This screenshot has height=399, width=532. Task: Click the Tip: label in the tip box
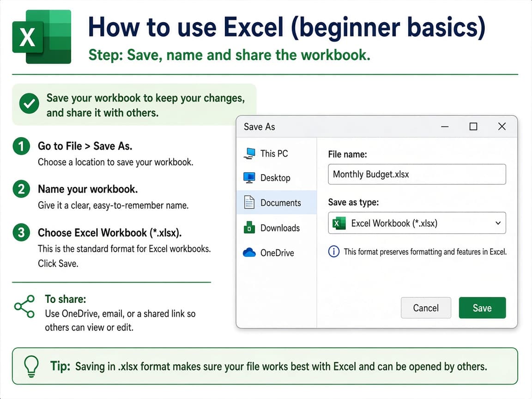[x=60, y=366]
